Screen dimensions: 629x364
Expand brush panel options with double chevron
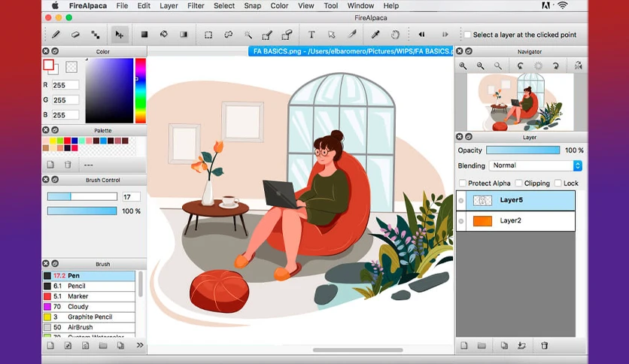(140, 345)
